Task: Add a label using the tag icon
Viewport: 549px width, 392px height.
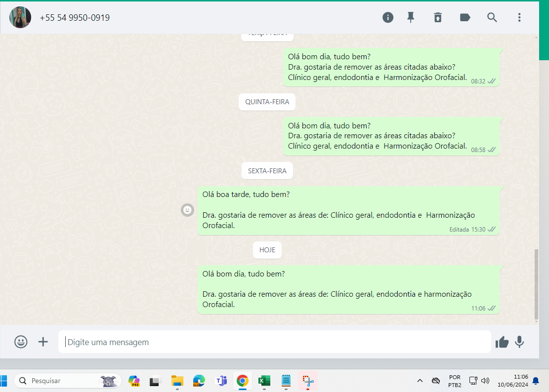Action: click(465, 17)
